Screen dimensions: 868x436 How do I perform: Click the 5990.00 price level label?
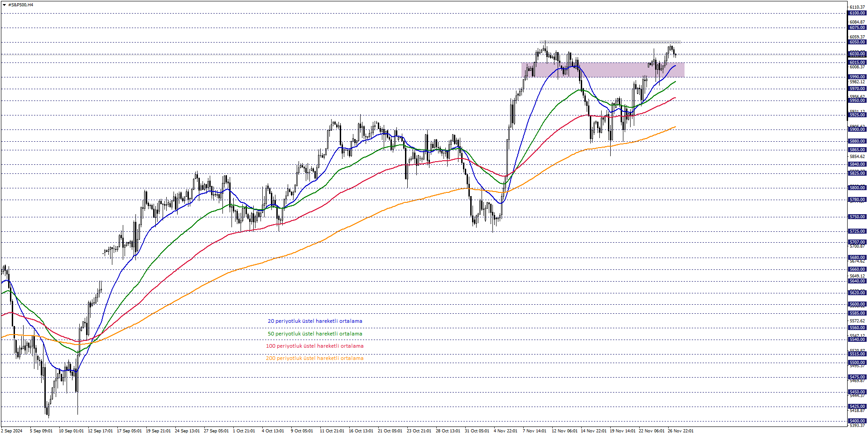pyautogui.click(x=857, y=77)
